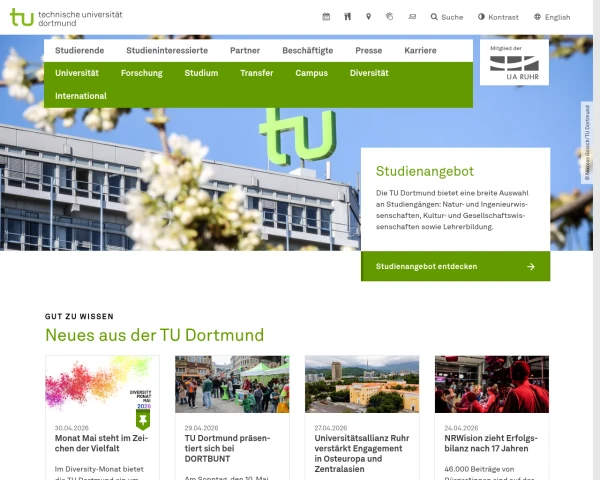Expand the Transfer navigation menu
The height and width of the screenshot is (480, 600).
257,73
